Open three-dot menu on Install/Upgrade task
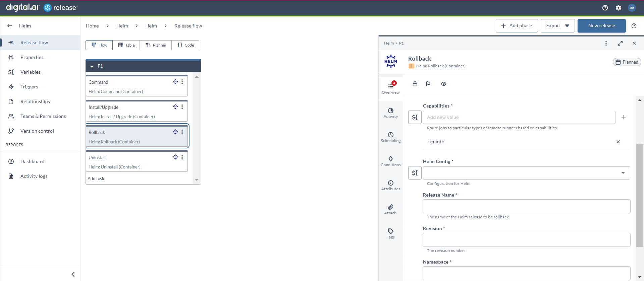 tap(182, 107)
